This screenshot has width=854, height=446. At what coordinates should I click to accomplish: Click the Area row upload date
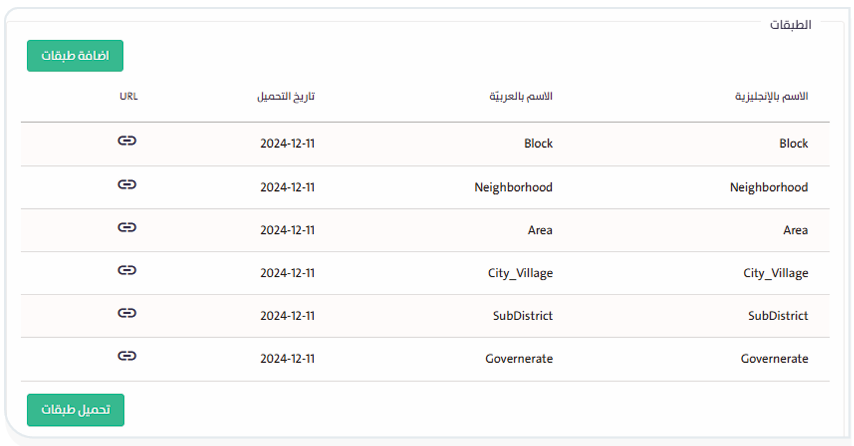pos(287,230)
